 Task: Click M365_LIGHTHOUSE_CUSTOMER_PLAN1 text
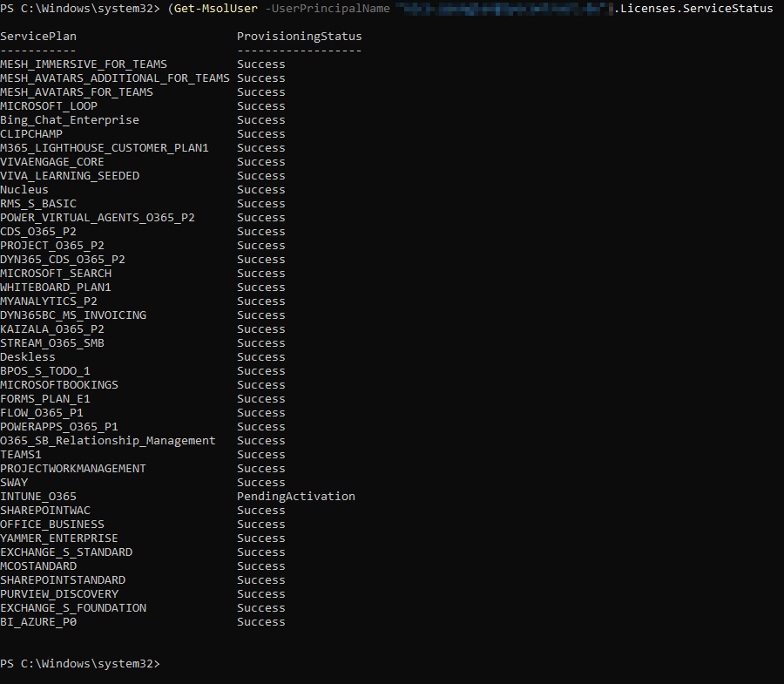click(104, 148)
